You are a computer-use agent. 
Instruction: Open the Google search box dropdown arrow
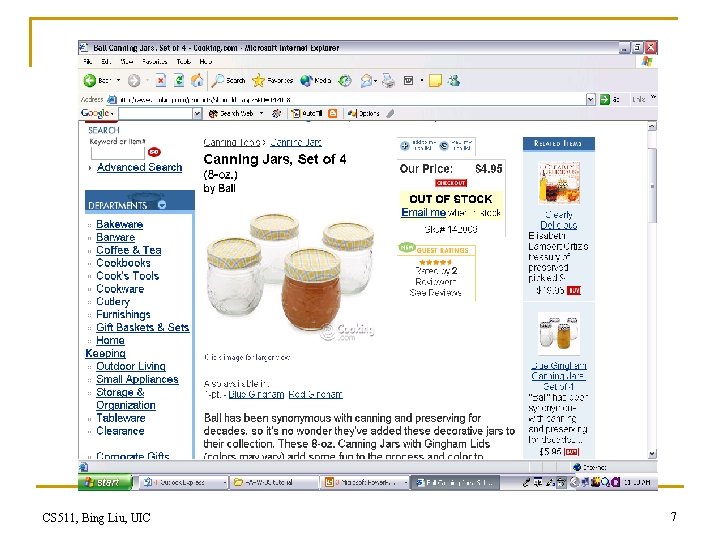tap(197, 113)
